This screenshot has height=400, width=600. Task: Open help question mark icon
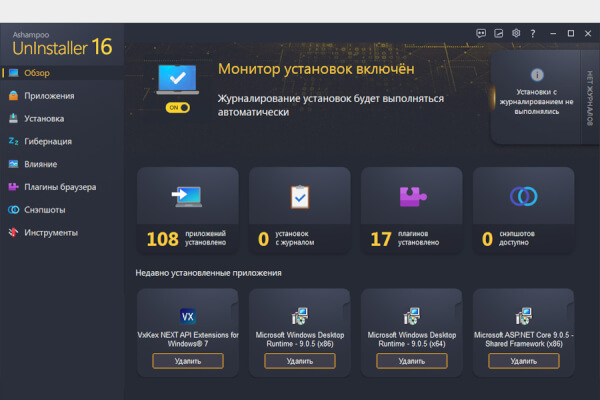click(x=533, y=34)
